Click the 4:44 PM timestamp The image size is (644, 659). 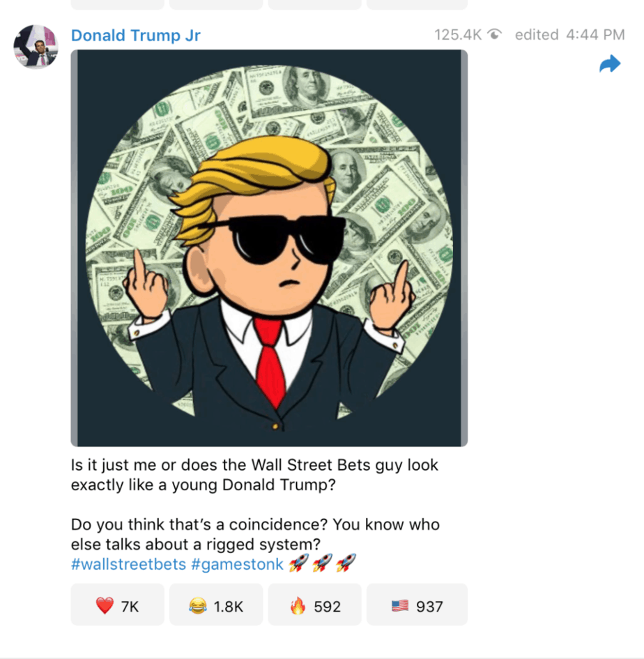pos(595,34)
